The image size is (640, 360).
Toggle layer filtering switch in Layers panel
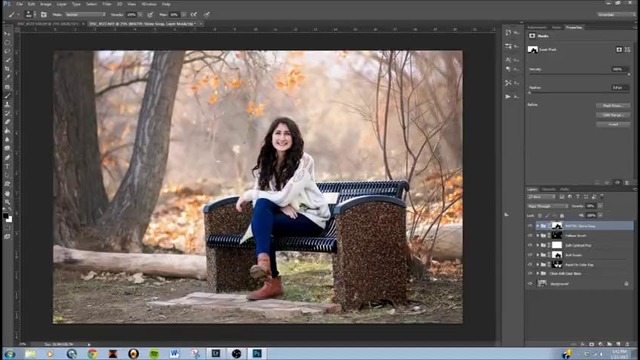click(602, 197)
